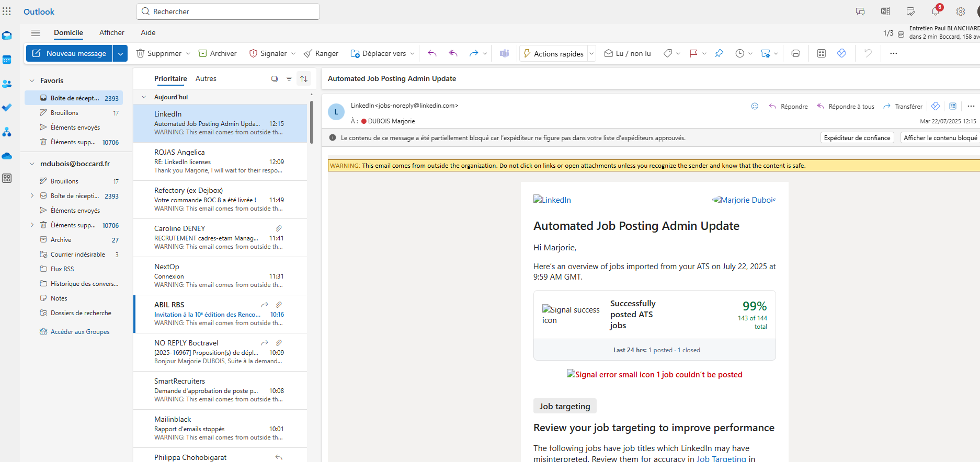Flag the message with ribbon flag icon
The image size is (980, 462).
693,53
